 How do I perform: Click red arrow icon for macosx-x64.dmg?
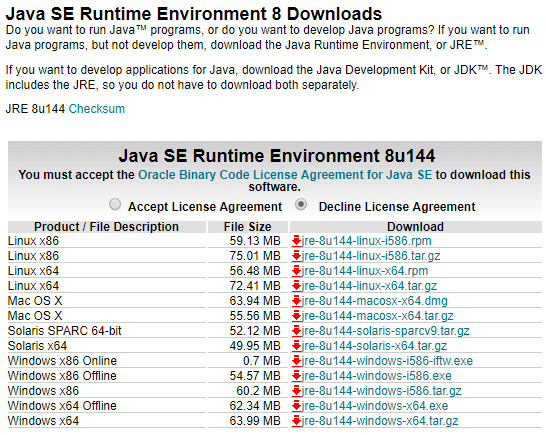pos(296,301)
